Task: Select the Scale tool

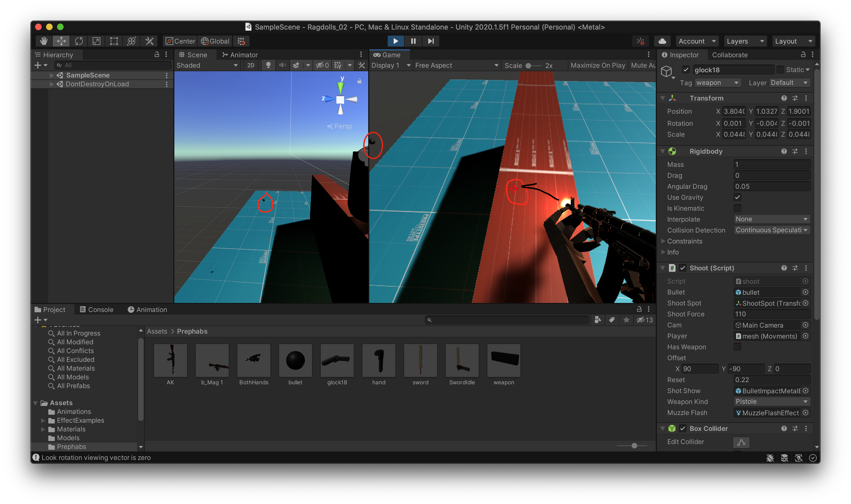Action: click(97, 41)
